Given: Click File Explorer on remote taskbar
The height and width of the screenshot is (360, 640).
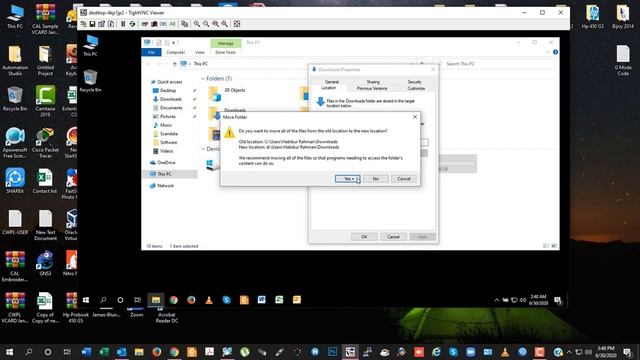Looking at the screenshot, I should (x=156, y=300).
